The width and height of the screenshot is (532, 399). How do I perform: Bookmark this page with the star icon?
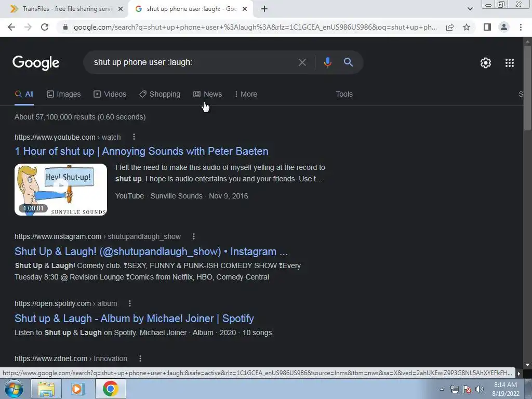pyautogui.click(x=467, y=27)
